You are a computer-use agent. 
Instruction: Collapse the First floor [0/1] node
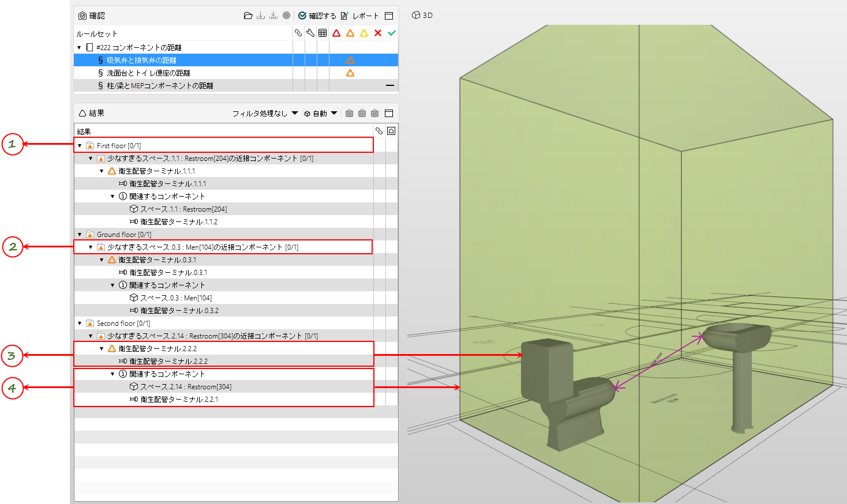click(x=80, y=145)
